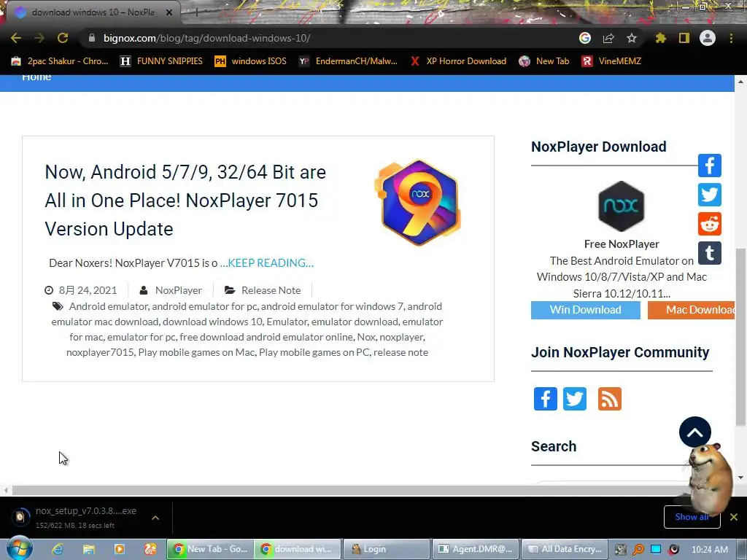Viewport: 747px width, 560px height.
Task: Share on Twitter via floating side icon
Action: point(709,195)
